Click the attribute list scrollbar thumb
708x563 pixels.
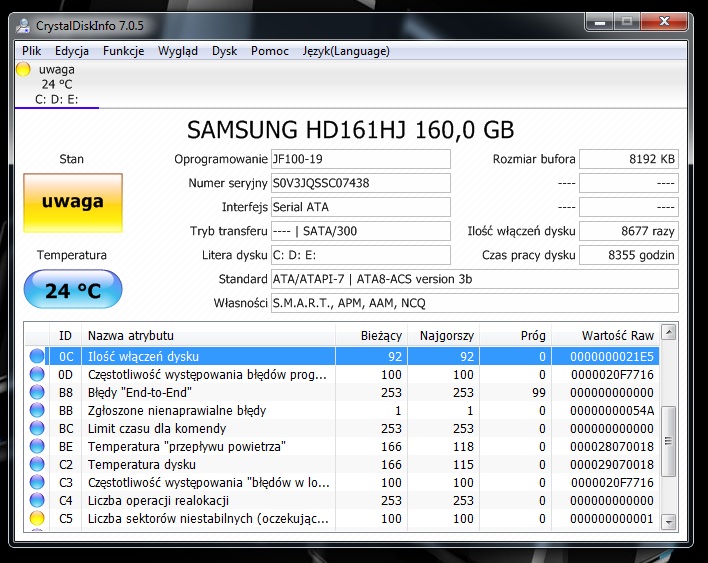[x=669, y=441]
